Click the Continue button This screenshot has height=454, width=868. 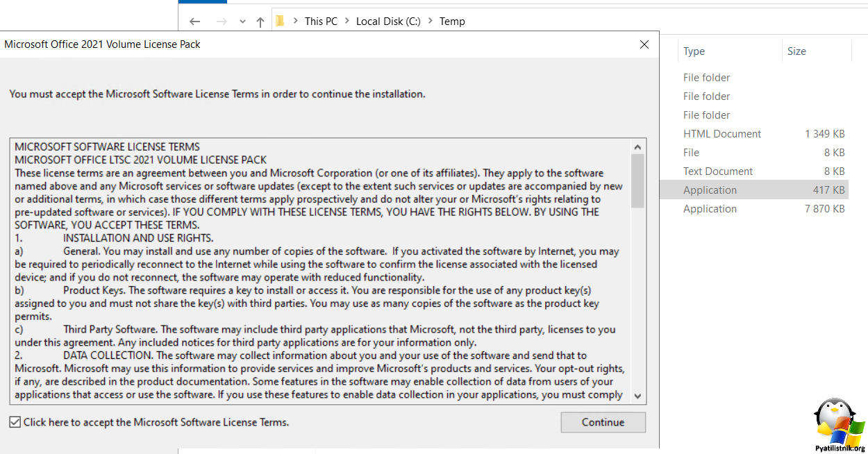point(603,422)
